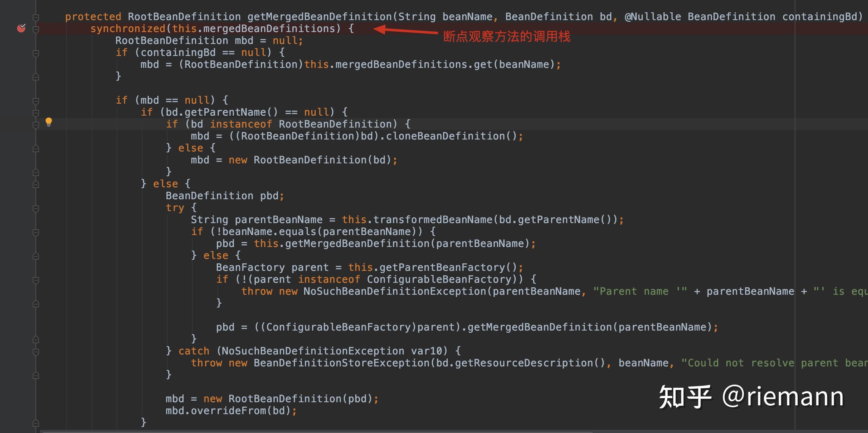Click the closing fold marker beside 'mbd.overrideFrom(bd)' block end

(x=36, y=423)
